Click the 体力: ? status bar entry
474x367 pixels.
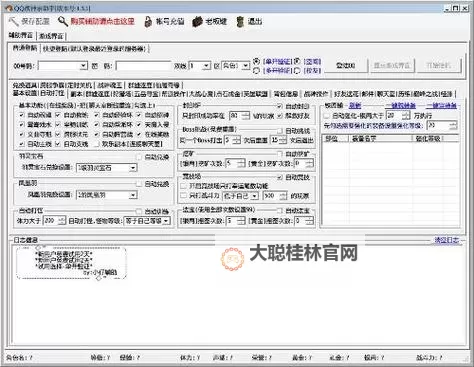(190, 358)
